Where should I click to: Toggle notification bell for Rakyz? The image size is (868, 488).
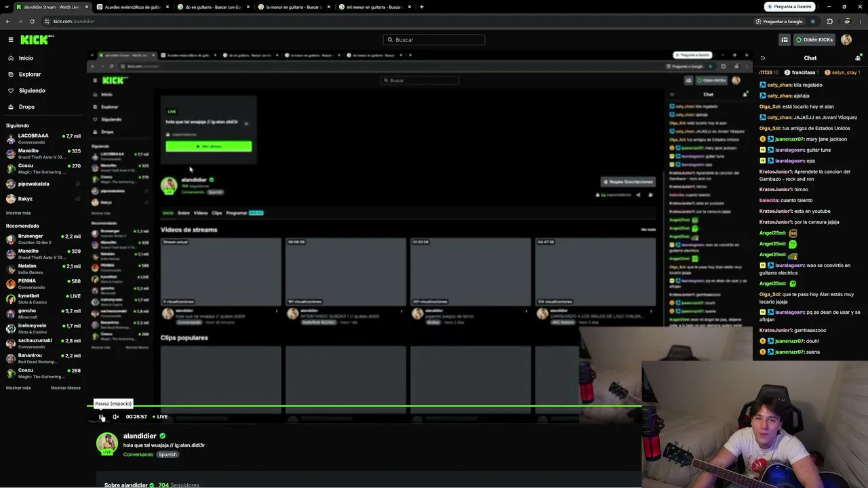(78, 199)
